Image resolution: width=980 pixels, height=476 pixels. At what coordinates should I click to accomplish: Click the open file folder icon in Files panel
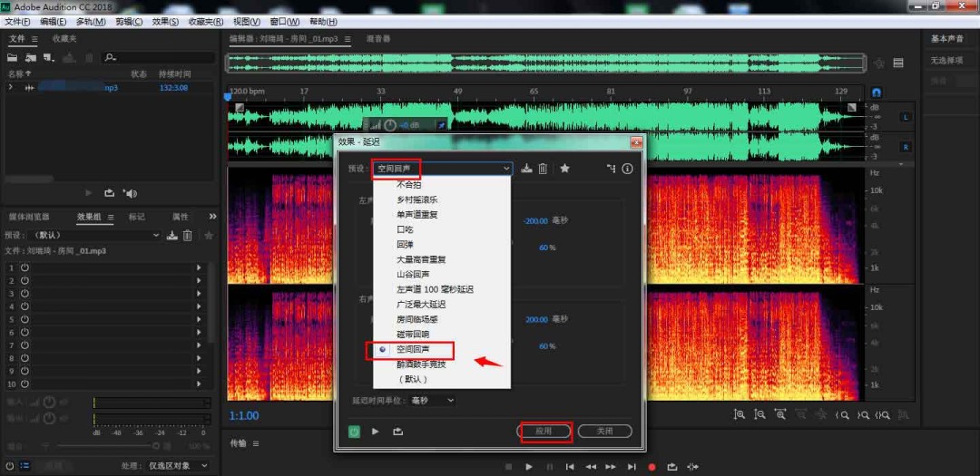pos(13,57)
